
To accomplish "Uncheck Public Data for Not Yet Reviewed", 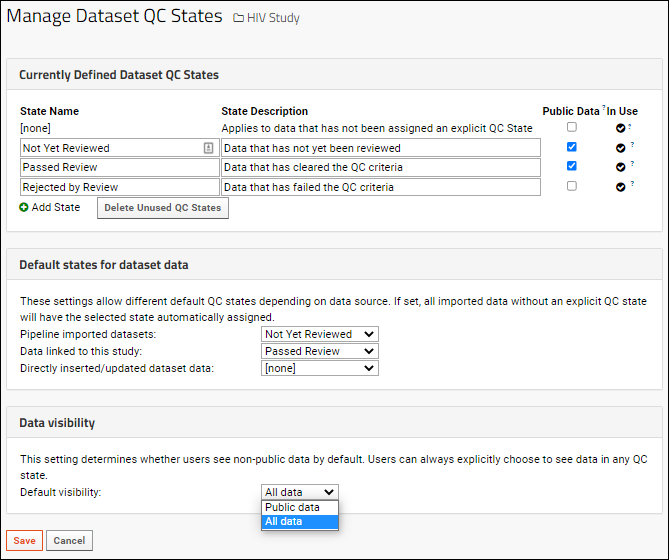I will pyautogui.click(x=572, y=147).
